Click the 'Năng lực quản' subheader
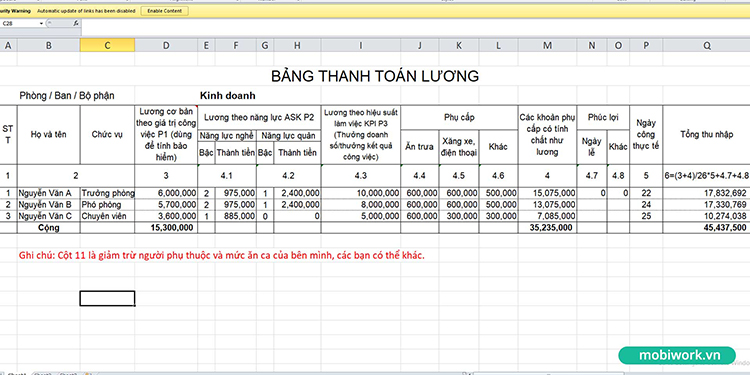The height and width of the screenshot is (375, 750). tap(288, 135)
